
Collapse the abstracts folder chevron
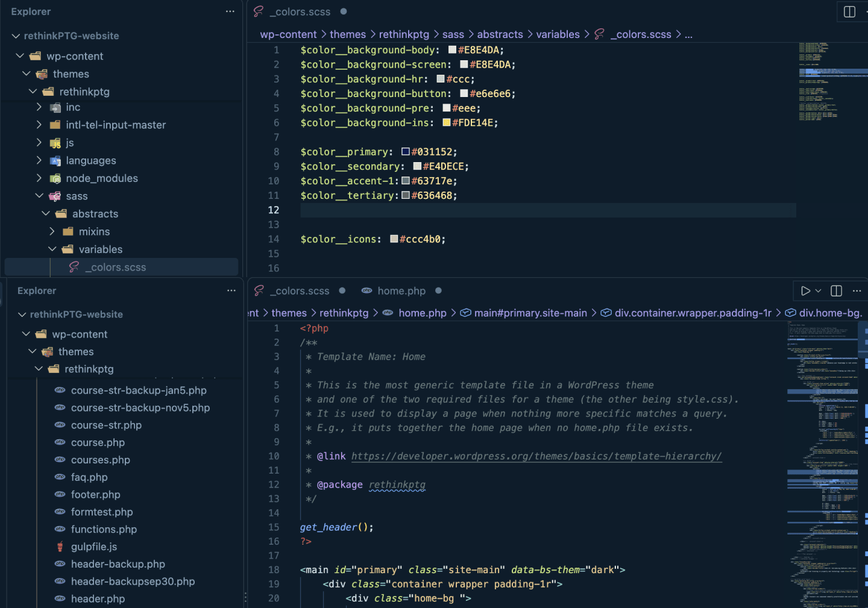click(x=46, y=214)
